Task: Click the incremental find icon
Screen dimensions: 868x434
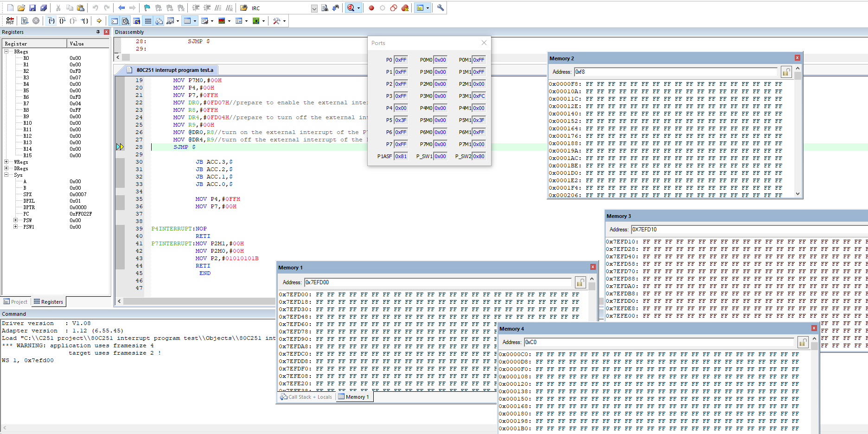Action: click(336, 8)
